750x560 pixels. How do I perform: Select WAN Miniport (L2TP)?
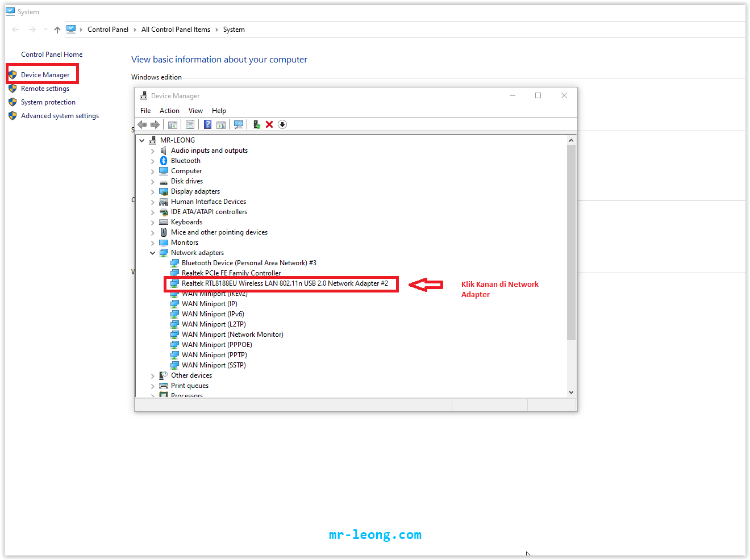click(x=214, y=324)
